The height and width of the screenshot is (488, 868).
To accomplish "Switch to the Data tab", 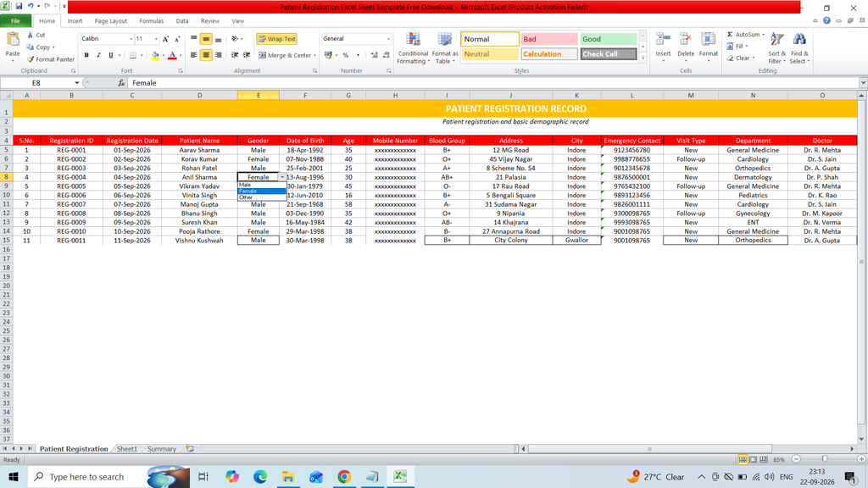I will (x=182, y=21).
